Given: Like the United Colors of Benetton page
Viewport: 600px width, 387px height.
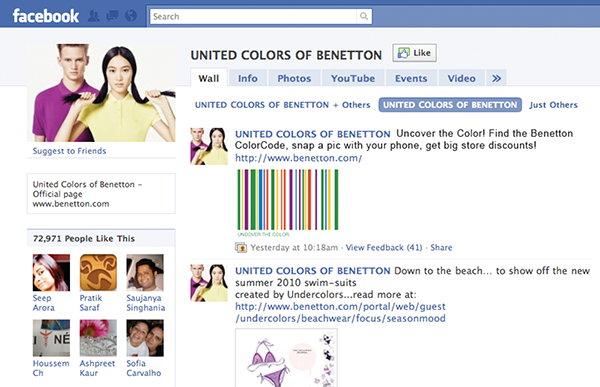Looking at the screenshot, I should [414, 53].
